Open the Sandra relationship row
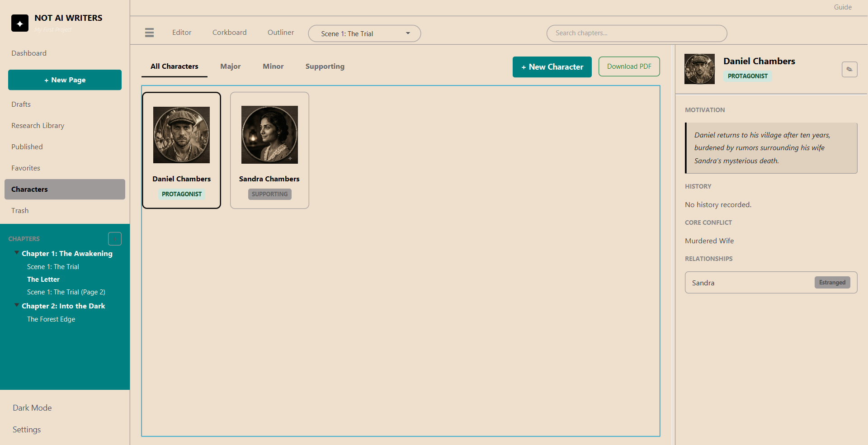This screenshot has height=445, width=868. (771, 283)
